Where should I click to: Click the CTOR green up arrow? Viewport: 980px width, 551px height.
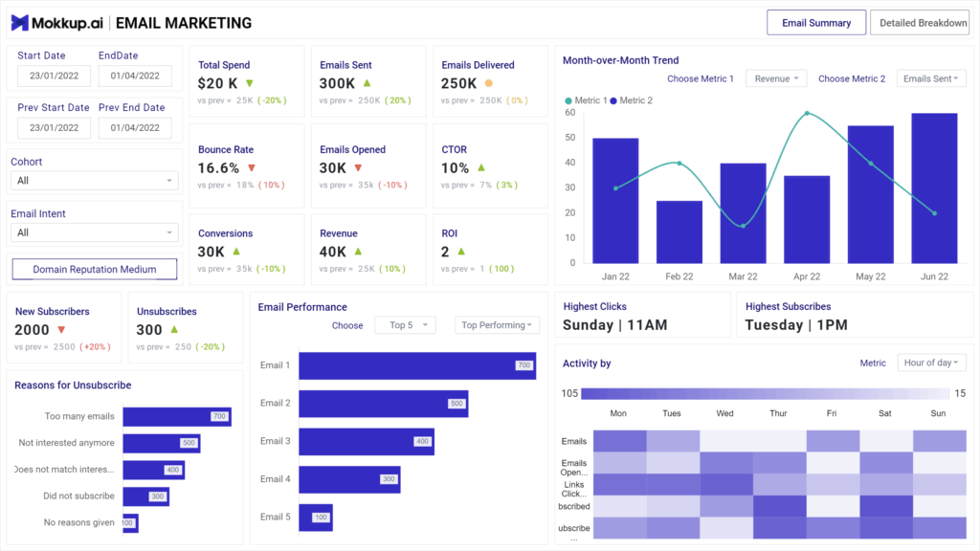(x=481, y=167)
